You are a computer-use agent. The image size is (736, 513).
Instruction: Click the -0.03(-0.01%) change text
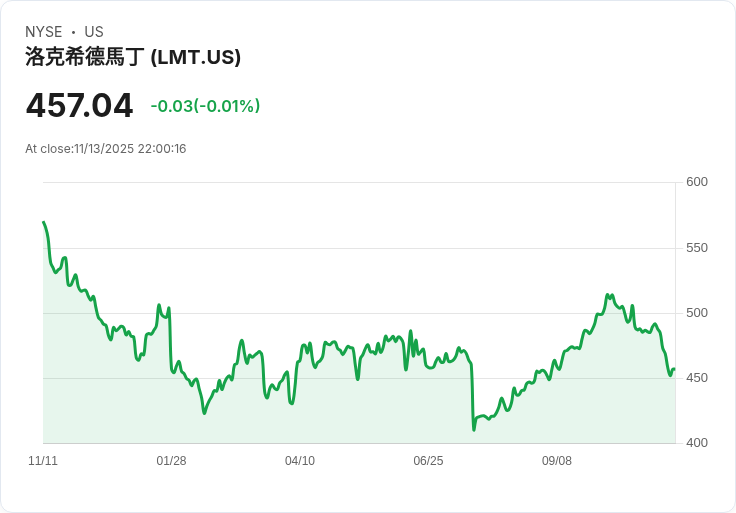(205, 106)
